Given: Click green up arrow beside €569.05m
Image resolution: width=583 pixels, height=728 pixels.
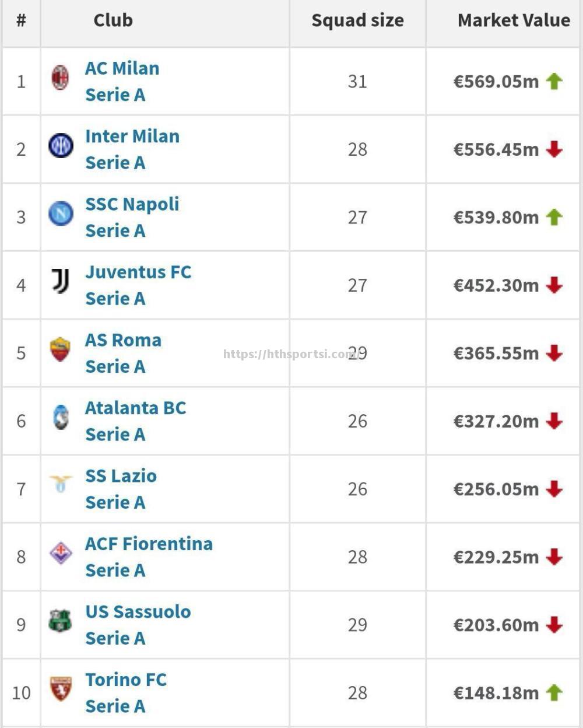Looking at the screenshot, I should point(554,81).
